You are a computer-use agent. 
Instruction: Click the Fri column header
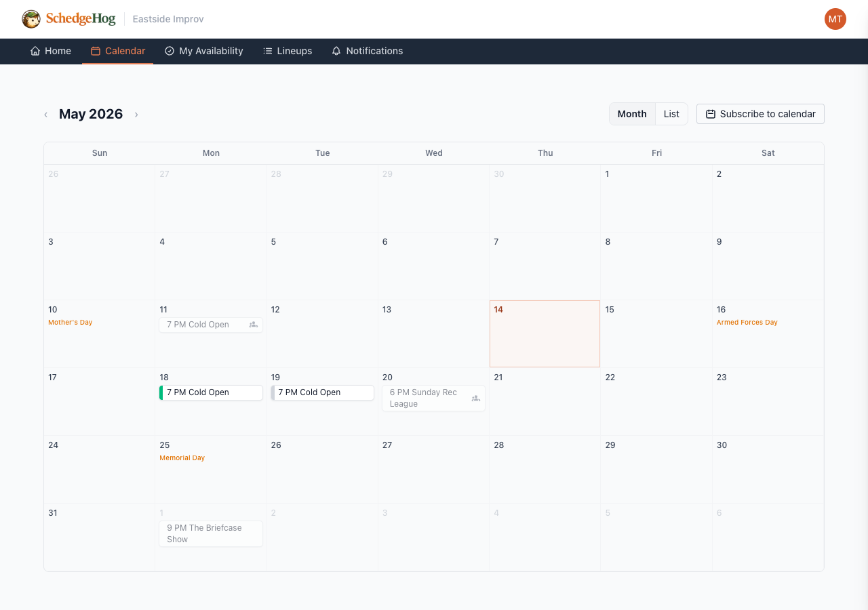[656, 153]
